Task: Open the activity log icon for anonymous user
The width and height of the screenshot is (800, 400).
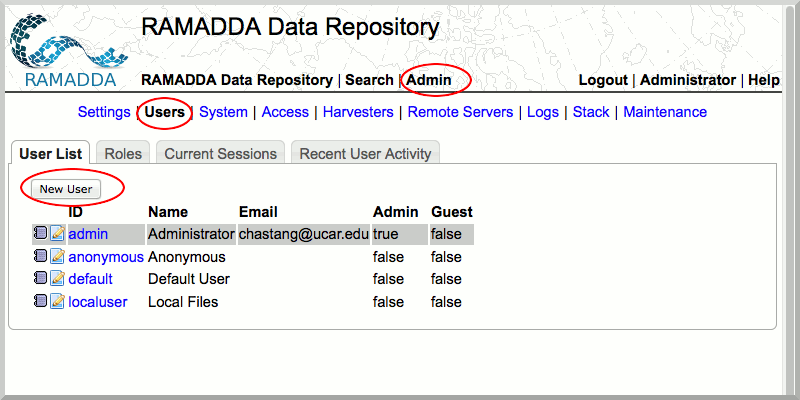Action: [40, 256]
